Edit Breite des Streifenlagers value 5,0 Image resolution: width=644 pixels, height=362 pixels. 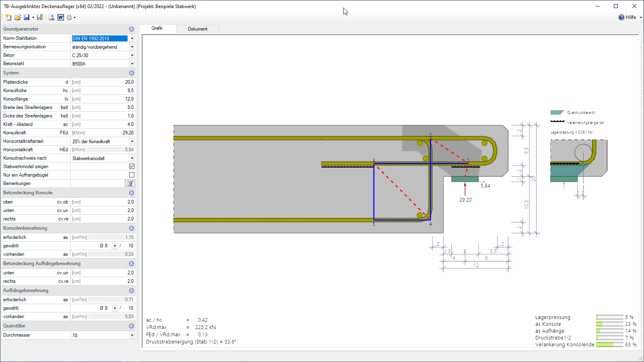(111, 107)
